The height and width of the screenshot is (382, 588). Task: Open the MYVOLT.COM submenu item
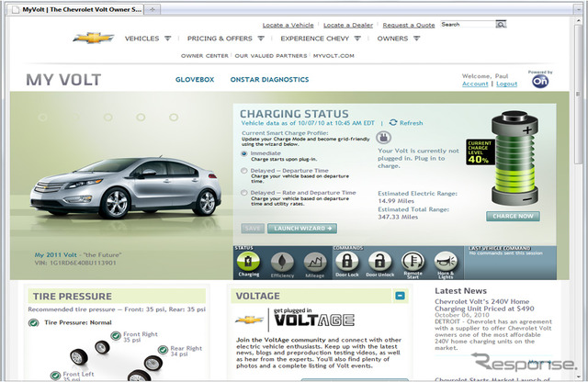click(x=334, y=56)
